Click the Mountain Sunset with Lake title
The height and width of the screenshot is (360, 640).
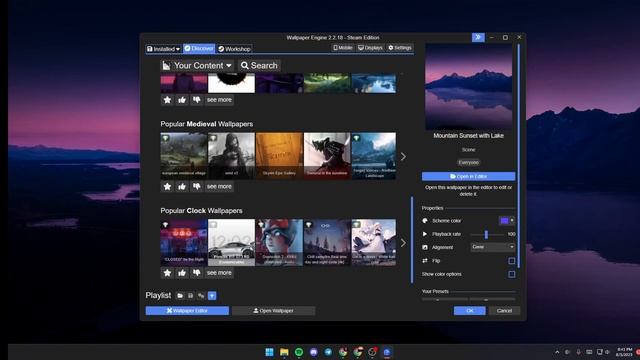469,136
